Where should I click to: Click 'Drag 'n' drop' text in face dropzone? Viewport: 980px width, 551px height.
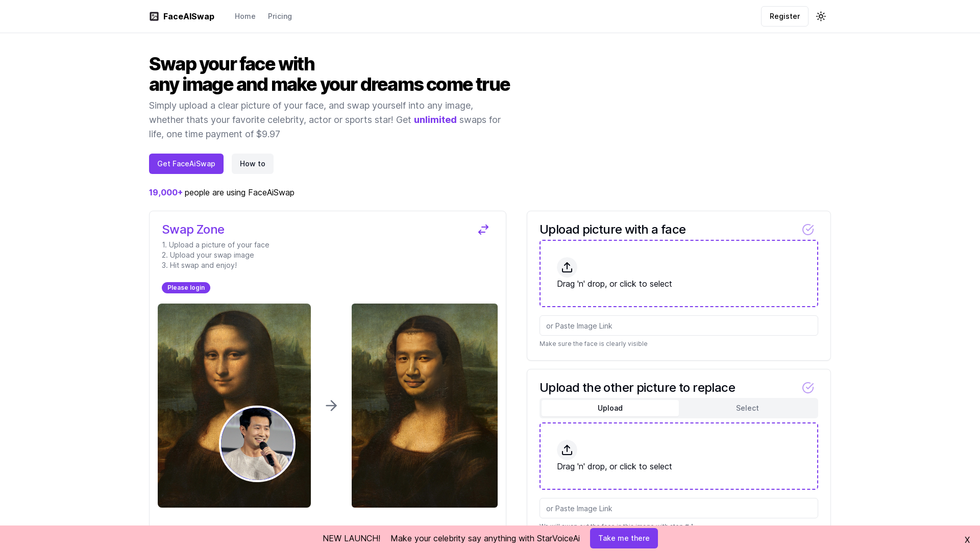615,284
